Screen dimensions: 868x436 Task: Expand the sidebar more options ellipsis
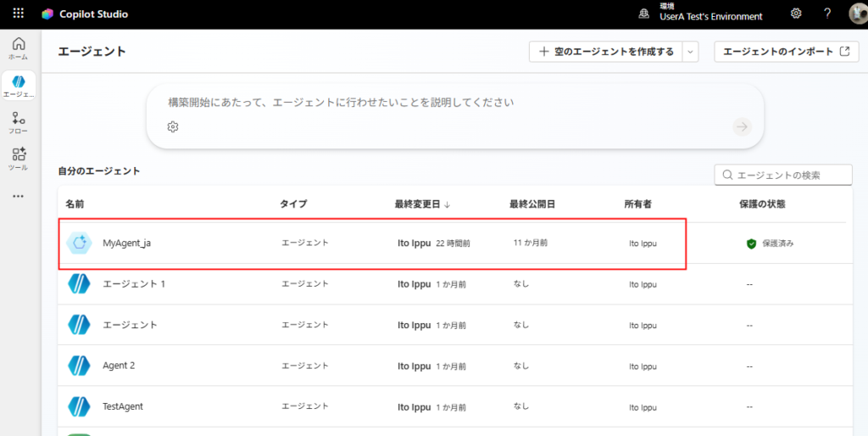coord(18,196)
